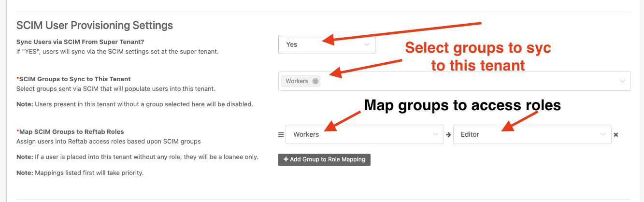The image size is (644, 202).
Task: Click the SCIM User Provisioning Settings heading
Action: coord(95,25)
